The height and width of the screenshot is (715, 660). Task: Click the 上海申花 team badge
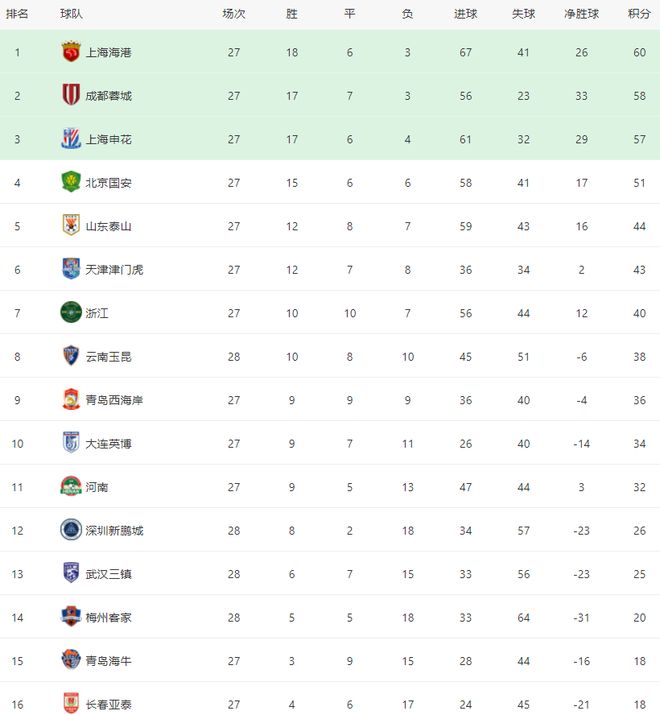pyautogui.click(x=70, y=139)
